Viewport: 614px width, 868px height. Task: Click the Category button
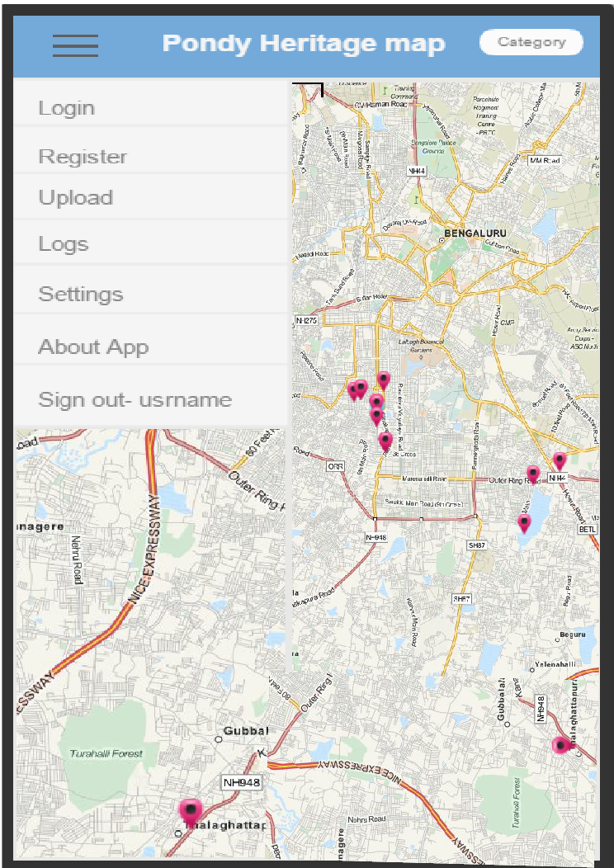(531, 42)
